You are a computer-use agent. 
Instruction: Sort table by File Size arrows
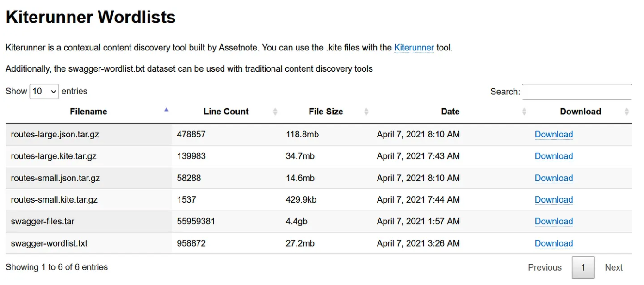pyautogui.click(x=366, y=112)
